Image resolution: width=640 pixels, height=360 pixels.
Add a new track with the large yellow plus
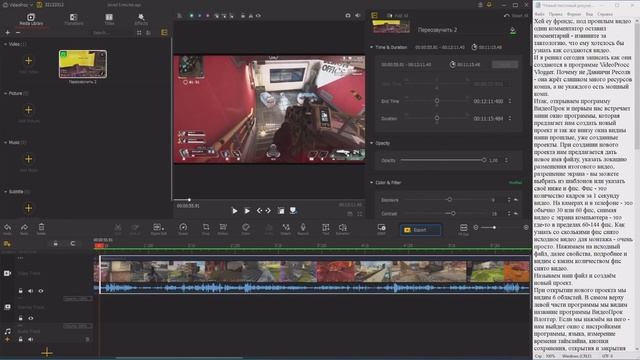click(x=47, y=352)
